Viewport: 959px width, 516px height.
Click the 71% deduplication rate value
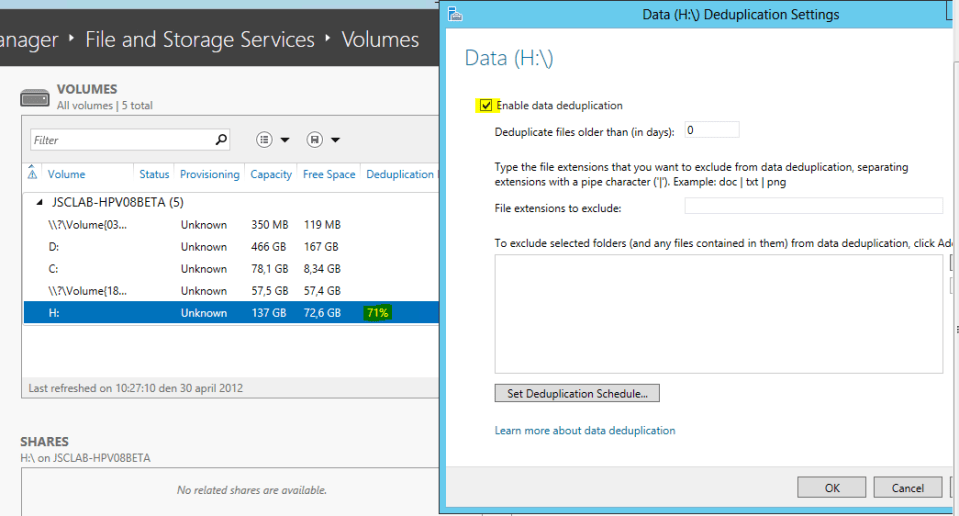pos(378,313)
